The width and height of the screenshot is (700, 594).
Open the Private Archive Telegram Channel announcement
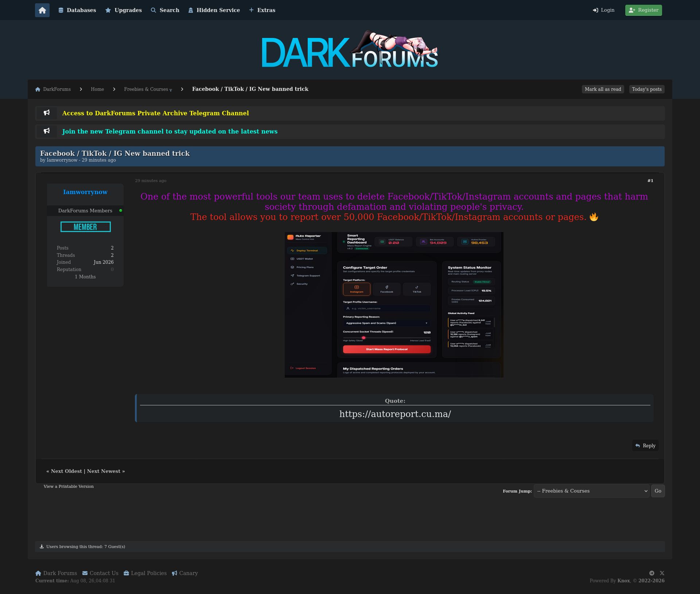point(156,113)
